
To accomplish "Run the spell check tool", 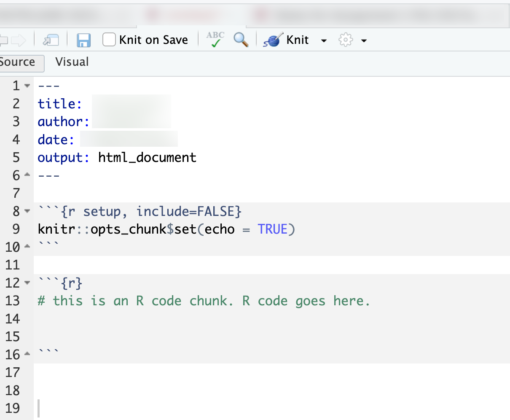I will pyautogui.click(x=215, y=39).
